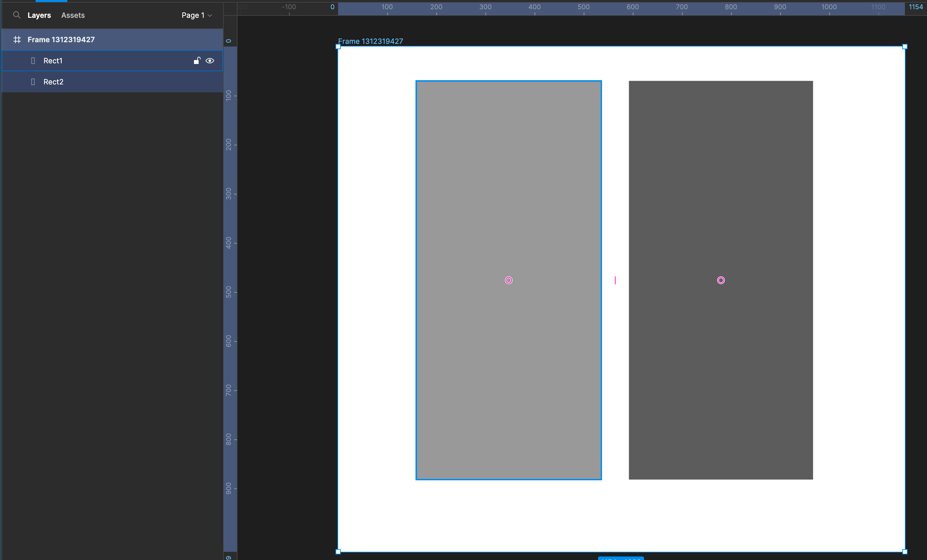
Task: Click the bottom-right resize handle of the frame
Action: pos(905,552)
